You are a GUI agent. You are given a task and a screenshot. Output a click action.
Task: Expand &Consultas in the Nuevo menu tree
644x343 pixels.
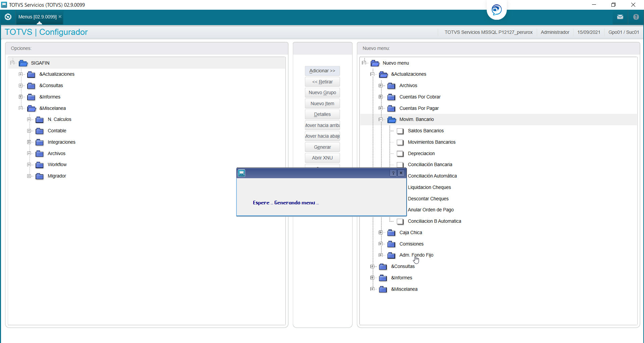(x=372, y=266)
